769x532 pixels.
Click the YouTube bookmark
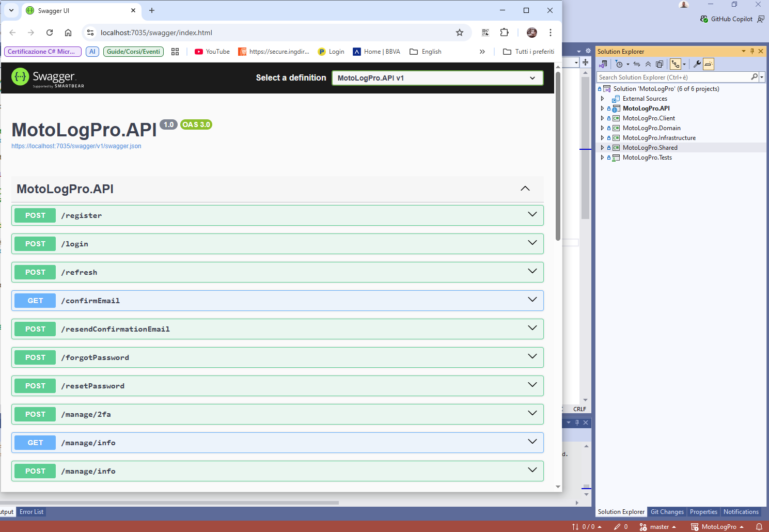(x=212, y=52)
